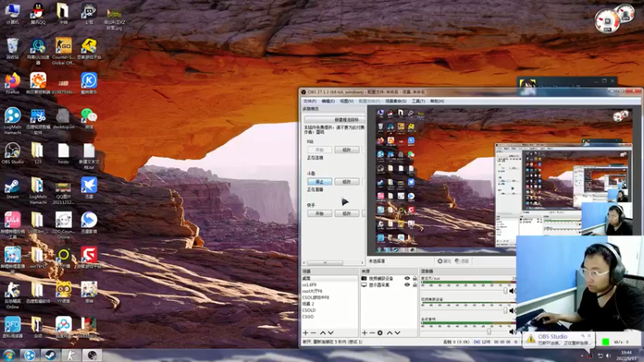Remove the selected scene with the minus icon
The image size is (644, 362).
coord(313,333)
